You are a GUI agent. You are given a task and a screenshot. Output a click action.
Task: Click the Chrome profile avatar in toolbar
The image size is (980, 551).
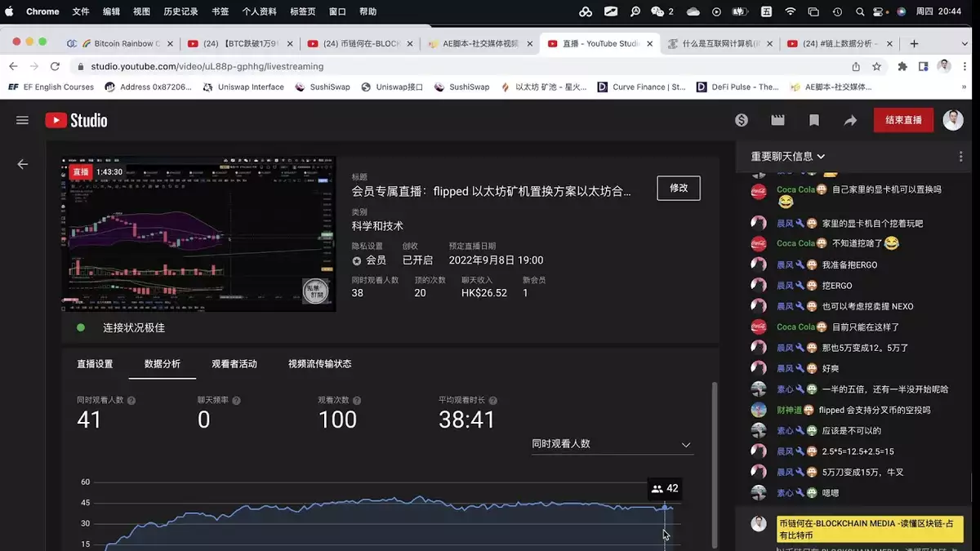pyautogui.click(x=944, y=66)
